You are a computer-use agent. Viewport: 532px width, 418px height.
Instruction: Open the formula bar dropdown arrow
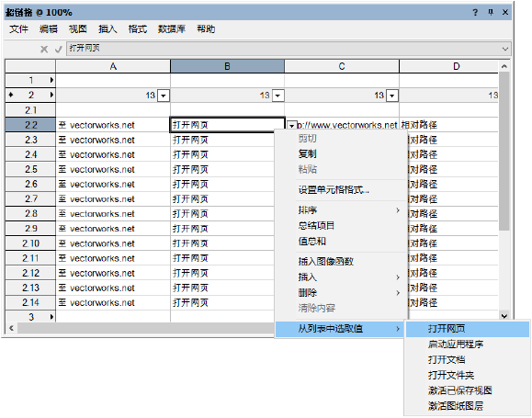pos(505,49)
